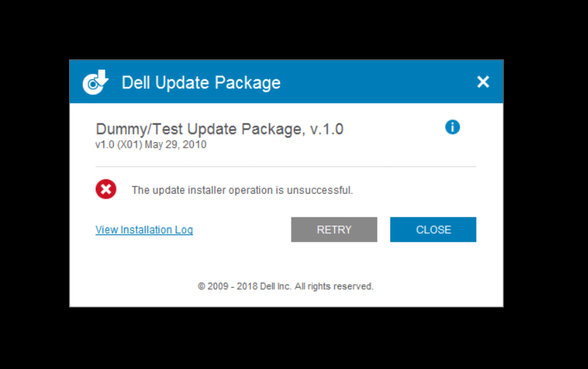Click the unsuccessful operation error message
The image size is (588, 369).
click(242, 190)
